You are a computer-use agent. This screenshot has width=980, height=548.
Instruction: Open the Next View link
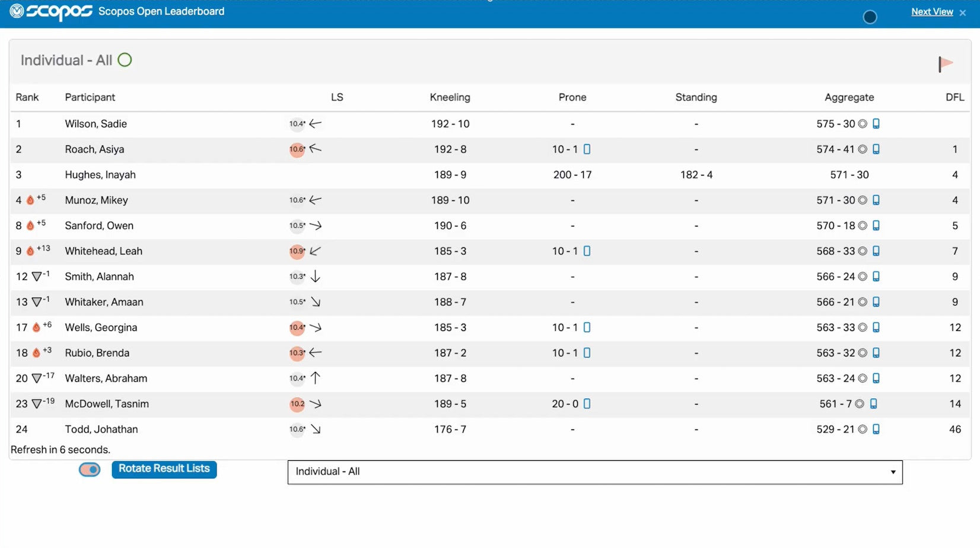(x=932, y=12)
